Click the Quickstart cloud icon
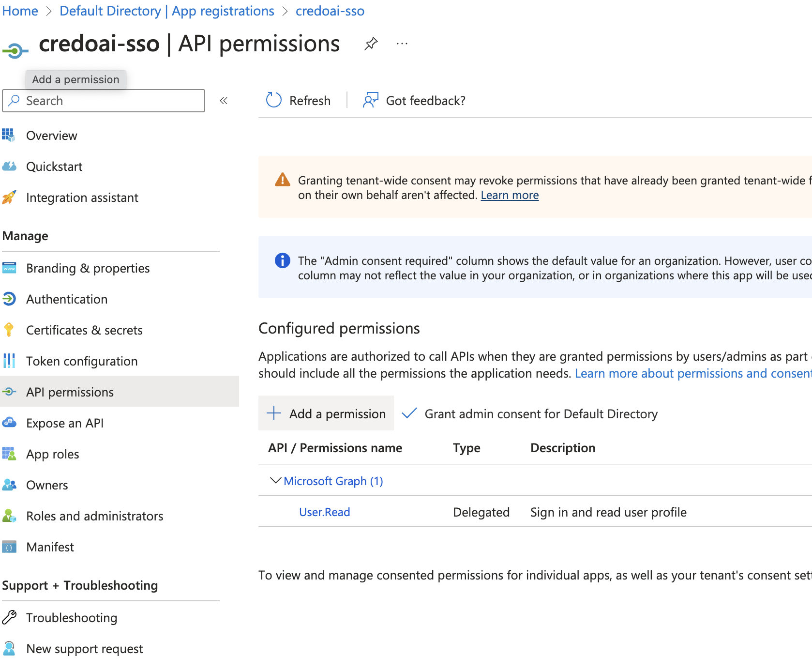Screen dimensions: 812x671 click(9, 166)
